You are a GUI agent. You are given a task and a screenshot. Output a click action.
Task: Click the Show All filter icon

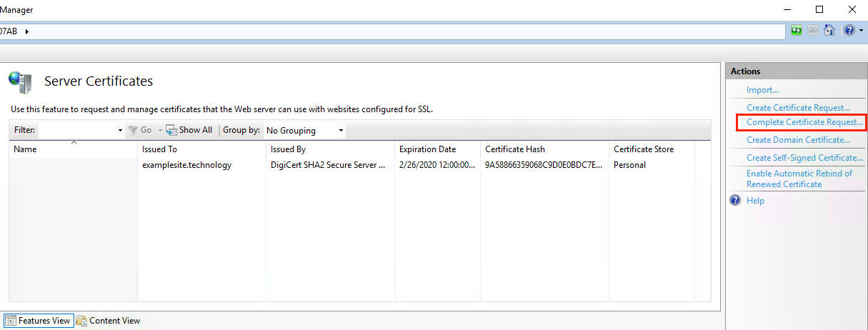(171, 130)
